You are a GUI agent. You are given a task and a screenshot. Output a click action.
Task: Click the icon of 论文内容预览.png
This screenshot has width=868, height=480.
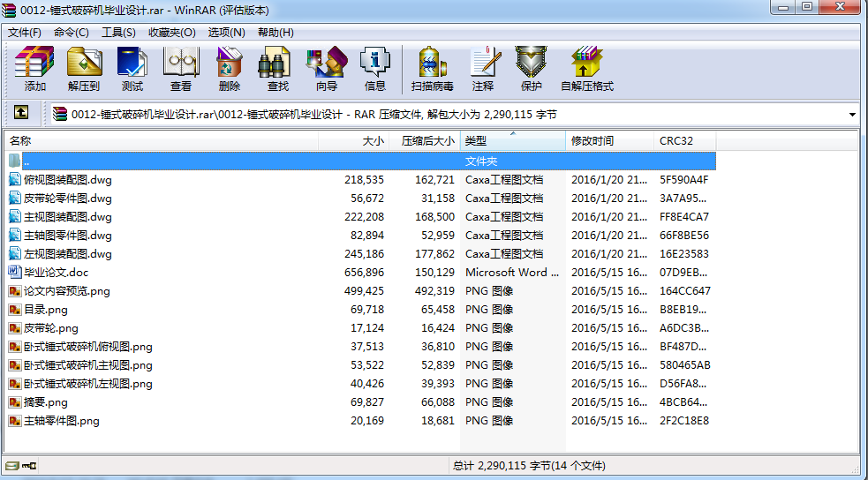(x=15, y=291)
